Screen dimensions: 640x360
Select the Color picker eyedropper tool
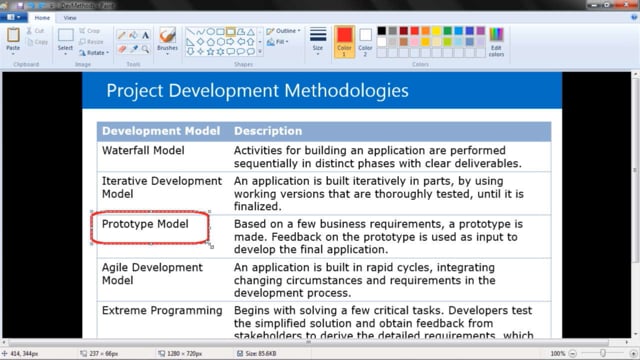pos(133,49)
